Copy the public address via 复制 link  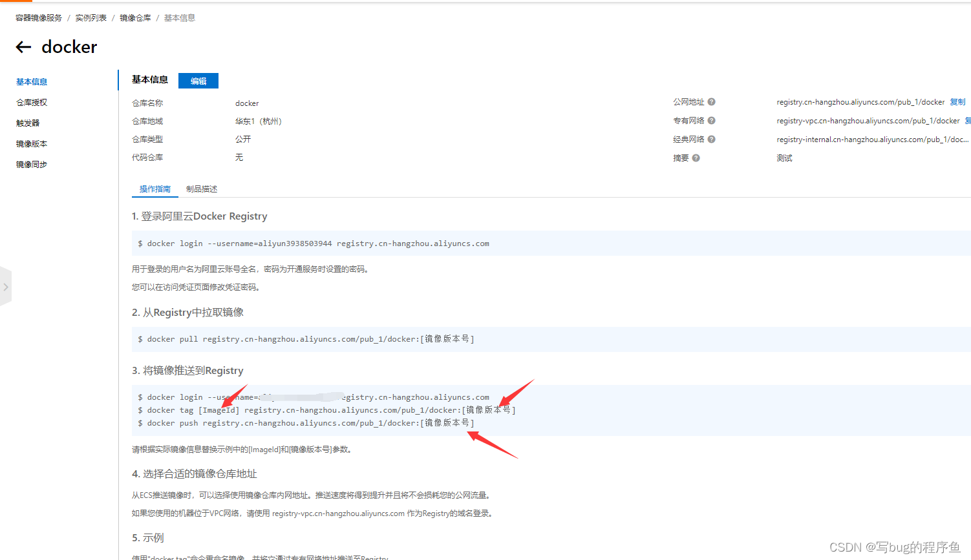957,102
